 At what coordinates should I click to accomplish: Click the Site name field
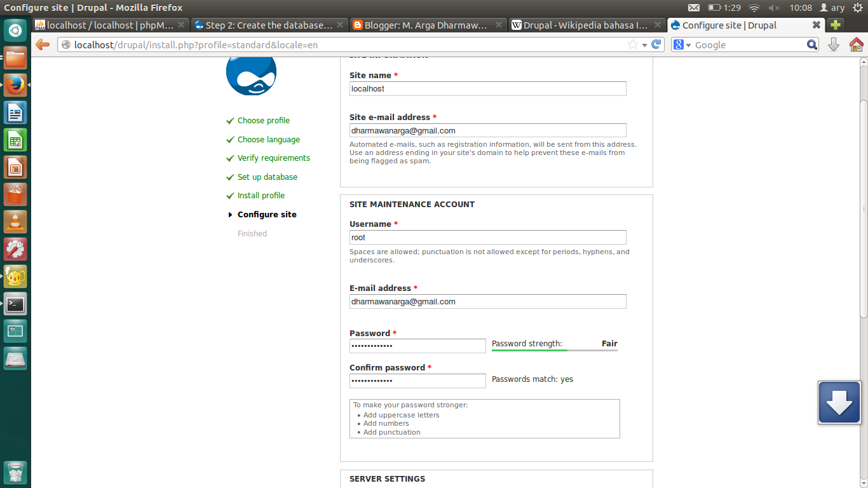coord(488,89)
